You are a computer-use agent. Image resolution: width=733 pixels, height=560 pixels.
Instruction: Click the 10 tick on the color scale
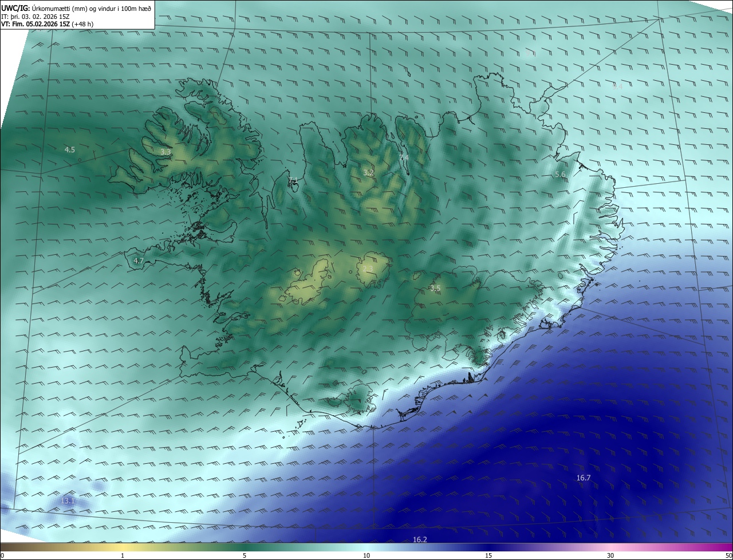point(366,555)
